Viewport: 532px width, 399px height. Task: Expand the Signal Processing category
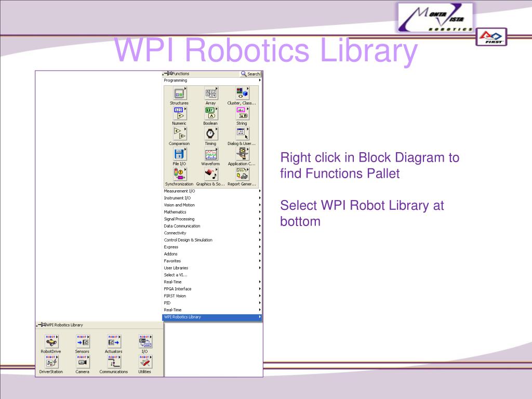click(212, 219)
